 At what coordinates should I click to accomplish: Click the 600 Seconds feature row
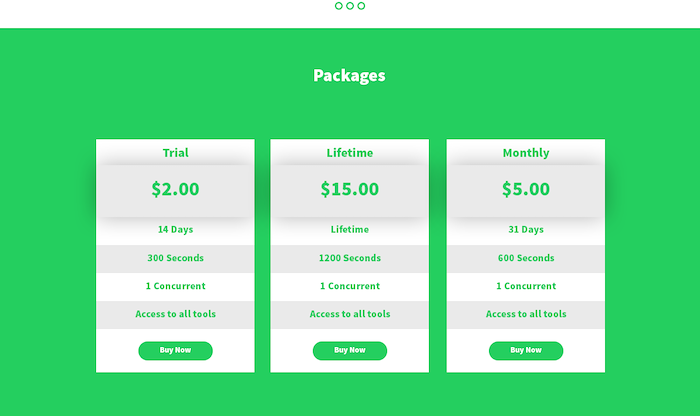pos(526,258)
